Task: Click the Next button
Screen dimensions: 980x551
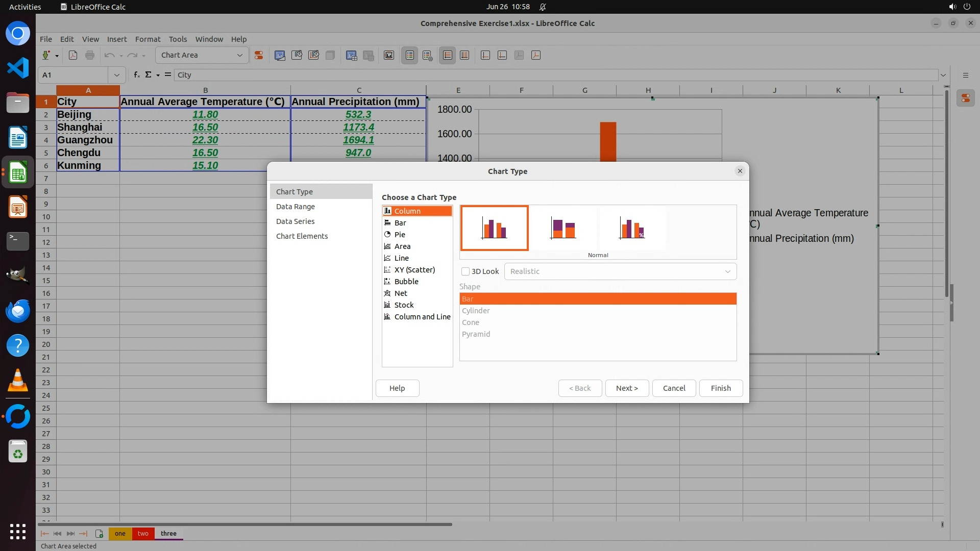Action: (x=627, y=388)
